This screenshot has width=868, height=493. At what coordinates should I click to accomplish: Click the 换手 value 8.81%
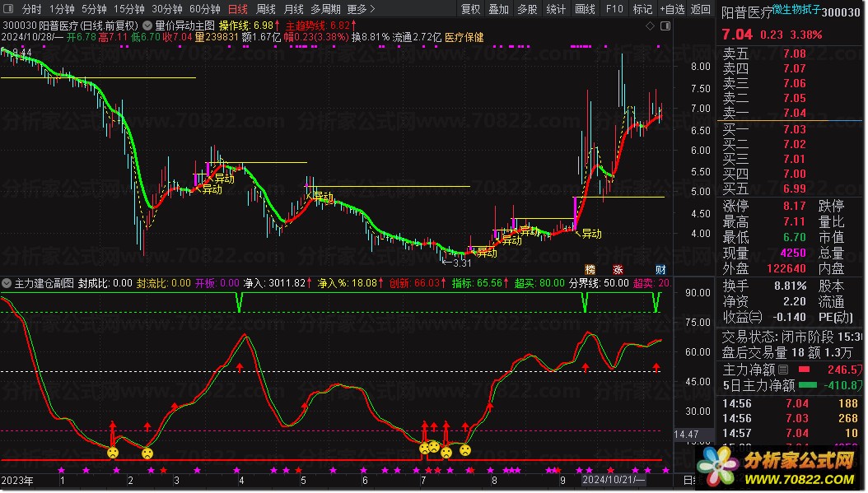[x=790, y=286]
